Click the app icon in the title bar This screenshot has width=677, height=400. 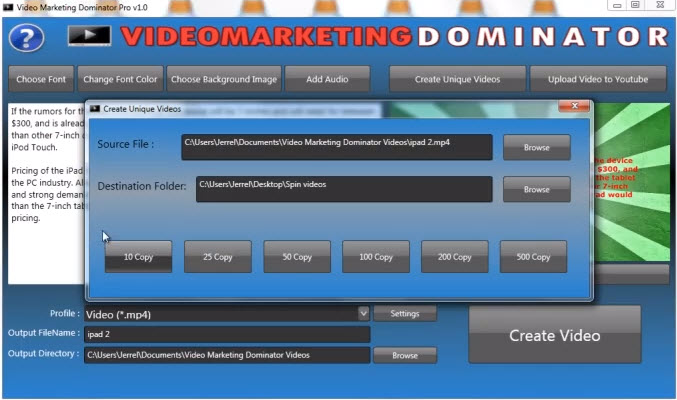[8, 7]
